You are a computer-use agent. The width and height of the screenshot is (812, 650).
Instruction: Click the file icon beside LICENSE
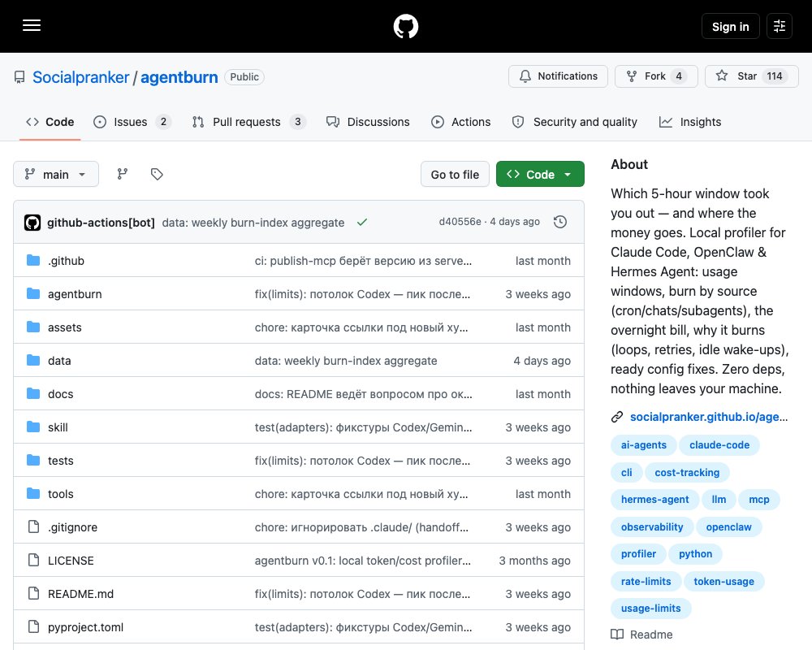pyautogui.click(x=33, y=560)
